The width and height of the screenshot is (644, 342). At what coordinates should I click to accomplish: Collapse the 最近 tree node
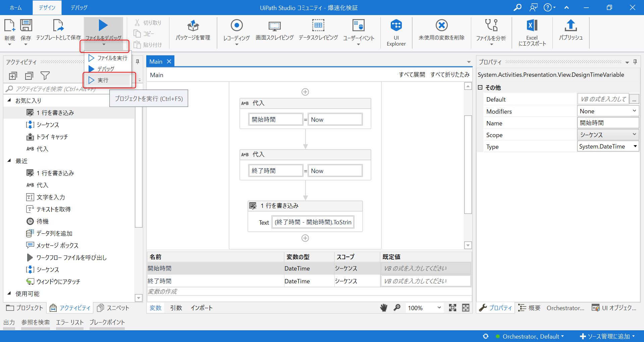(x=9, y=161)
